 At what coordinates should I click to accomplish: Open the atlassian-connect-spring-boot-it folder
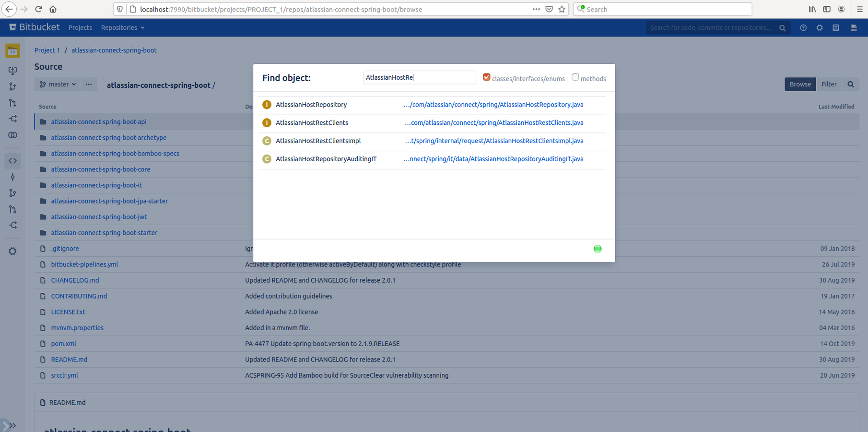96,185
